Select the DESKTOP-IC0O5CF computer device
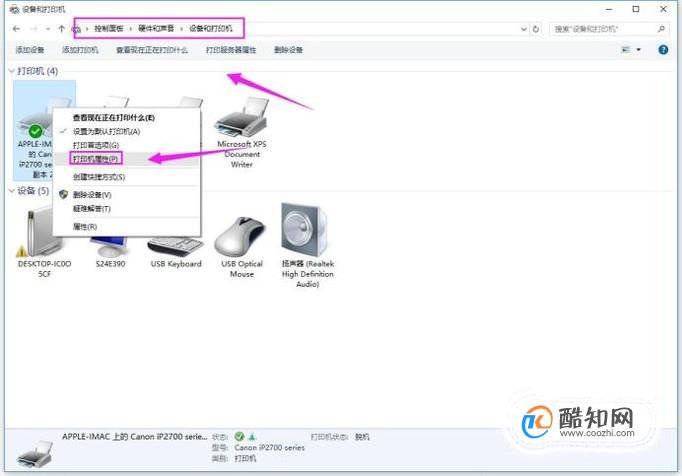The height and width of the screenshot is (476, 682). pos(44,242)
